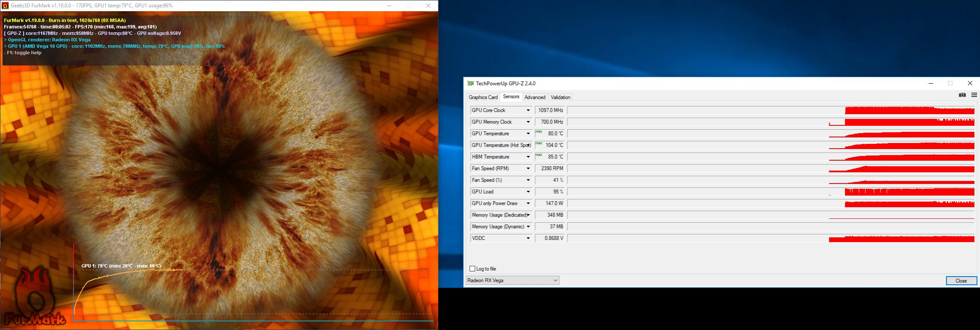Open the GPU Temperature sensor dropdown
Screen dimensions: 980x330
point(528,134)
